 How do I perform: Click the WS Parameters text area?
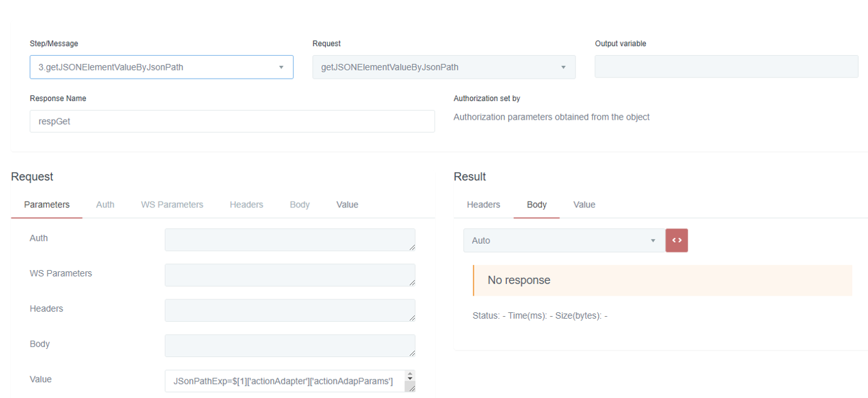289,275
